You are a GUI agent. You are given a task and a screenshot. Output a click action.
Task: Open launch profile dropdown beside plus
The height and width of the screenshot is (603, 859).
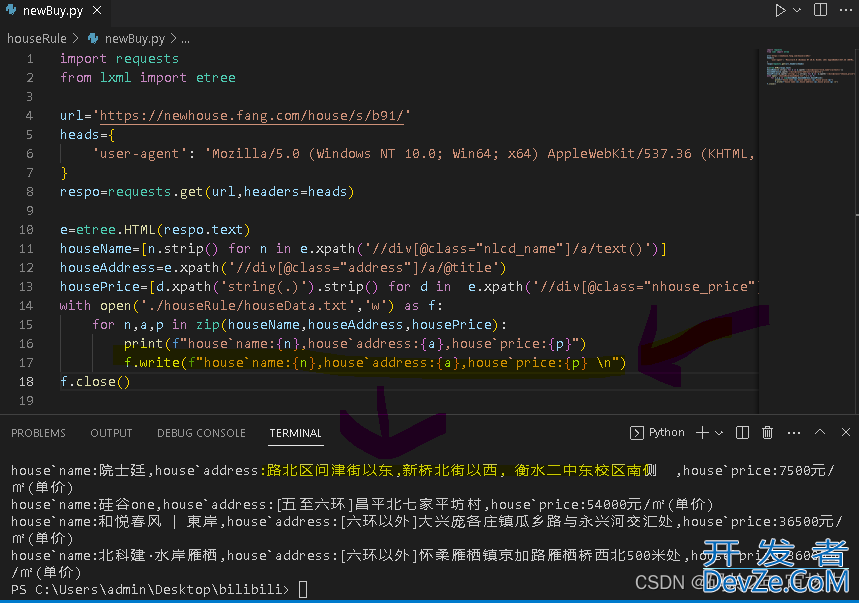[719, 433]
